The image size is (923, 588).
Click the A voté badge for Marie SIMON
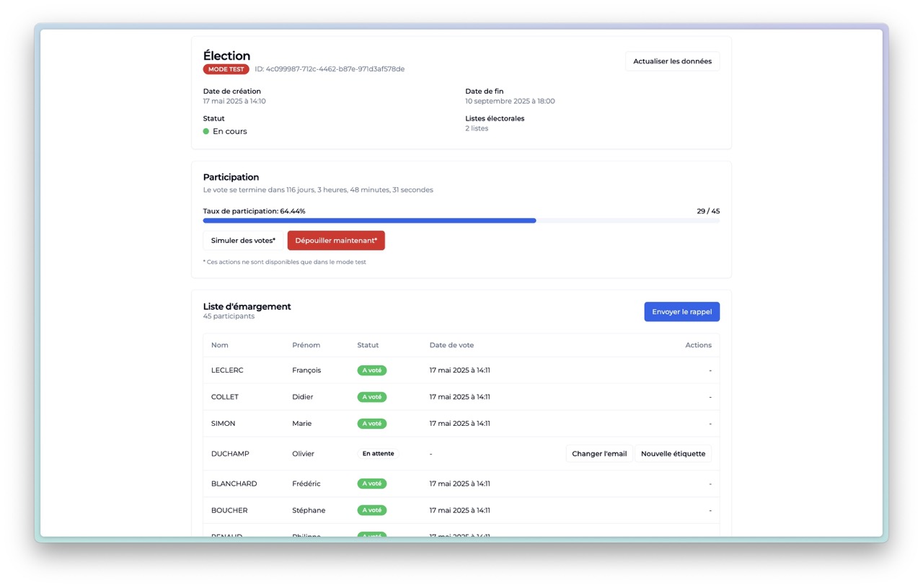[x=372, y=424]
